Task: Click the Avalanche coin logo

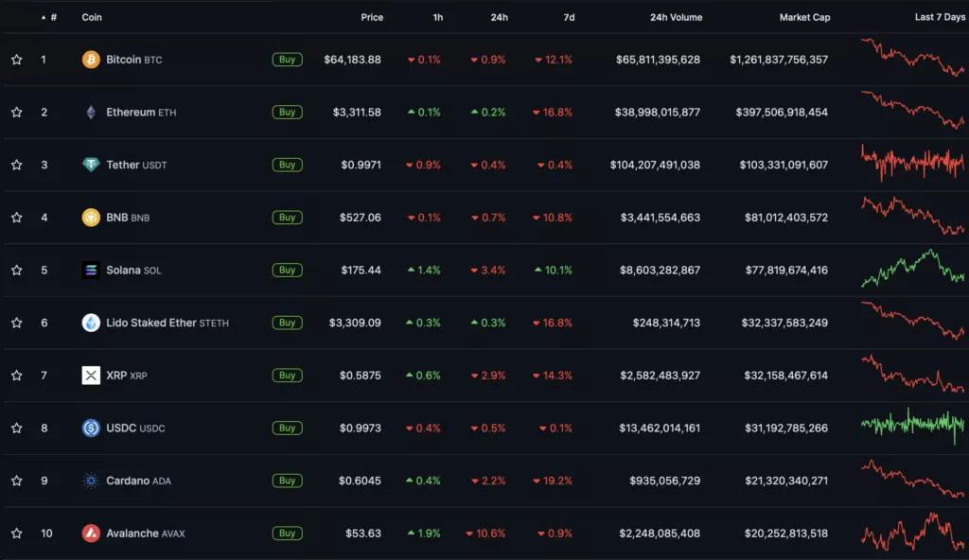Action: [x=91, y=533]
